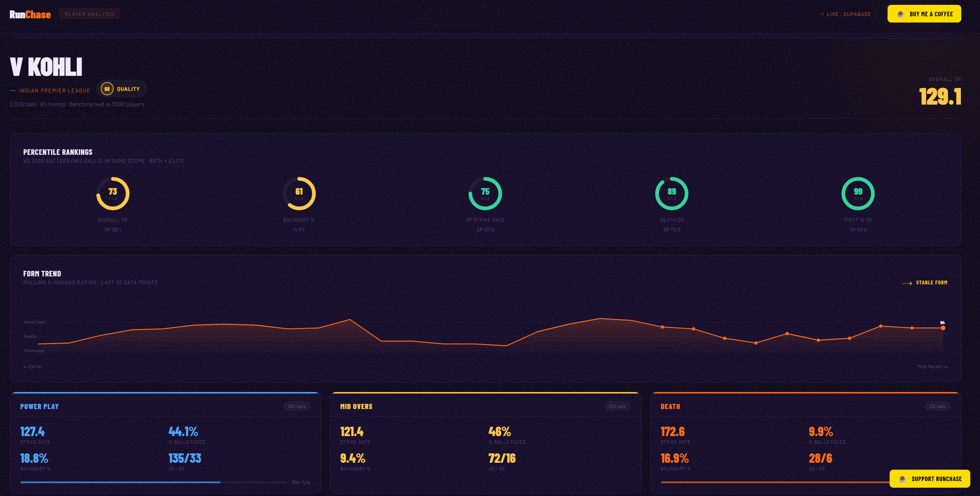Click the 99 percentile First 10 SR ring
980x496 pixels.
(858, 193)
